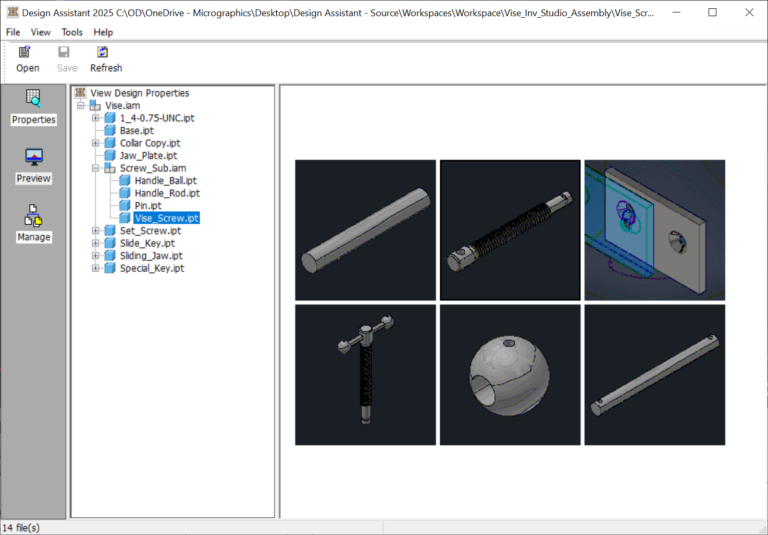
Task: Collapse the Vise.iam tree node
Action: (81, 105)
